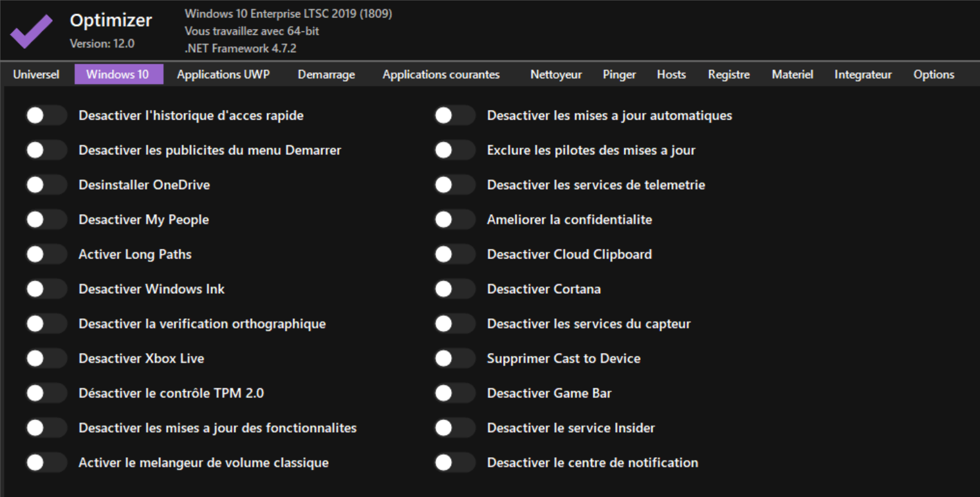Select the Options tab
980x497 pixels.
click(934, 75)
